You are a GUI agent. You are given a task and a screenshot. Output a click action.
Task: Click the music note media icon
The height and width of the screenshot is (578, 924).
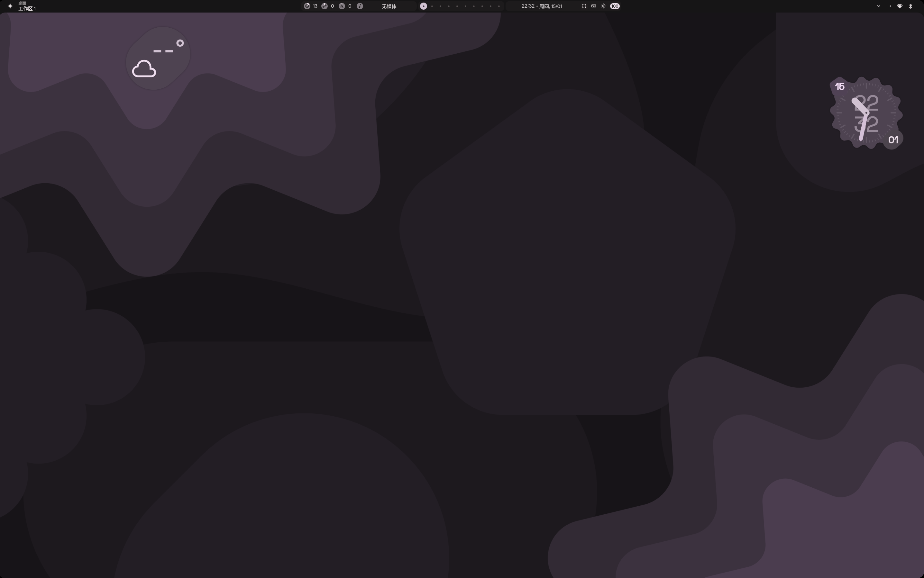pos(360,6)
